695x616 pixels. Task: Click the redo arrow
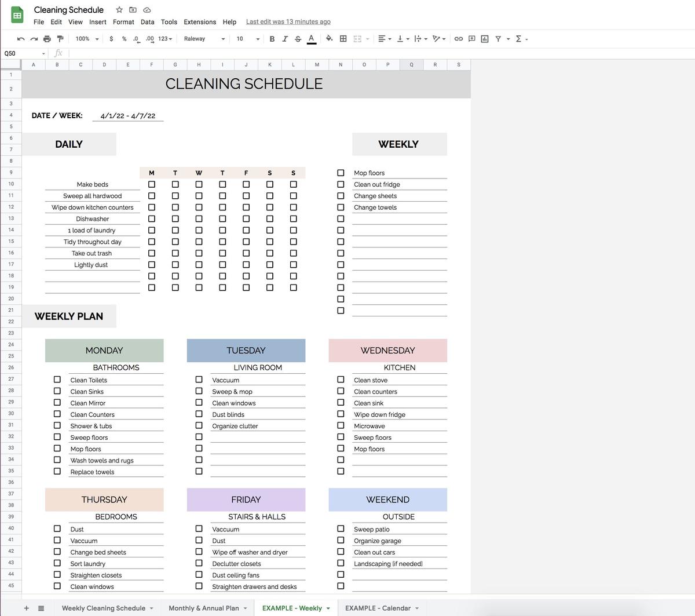[34, 39]
